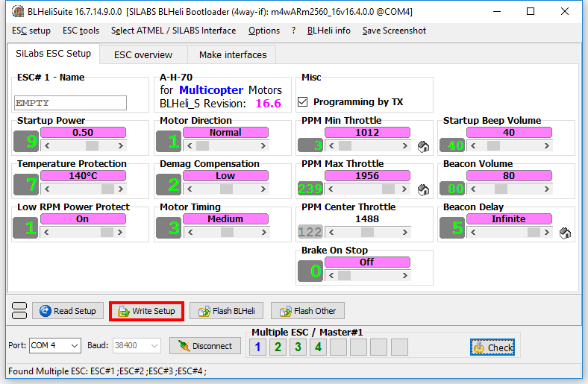The height and width of the screenshot is (384, 588).
Task: Click the ESC Name input field
Action: [x=70, y=103]
